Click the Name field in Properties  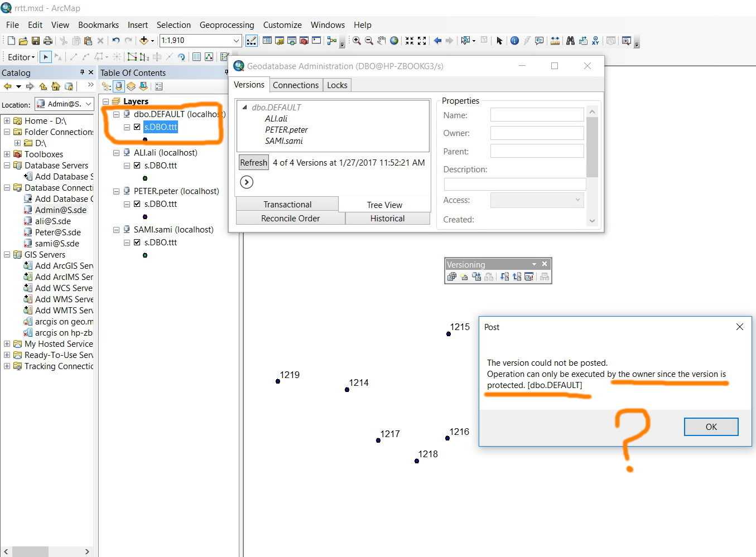coord(537,115)
